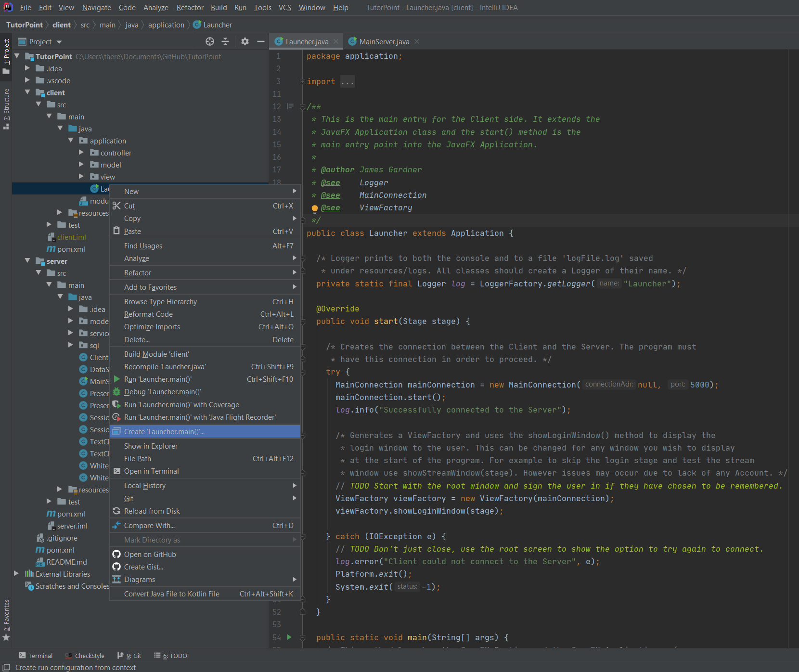Screen dimensions: 799x672
Task: Collapse the client module arrow
Action: tap(27, 92)
